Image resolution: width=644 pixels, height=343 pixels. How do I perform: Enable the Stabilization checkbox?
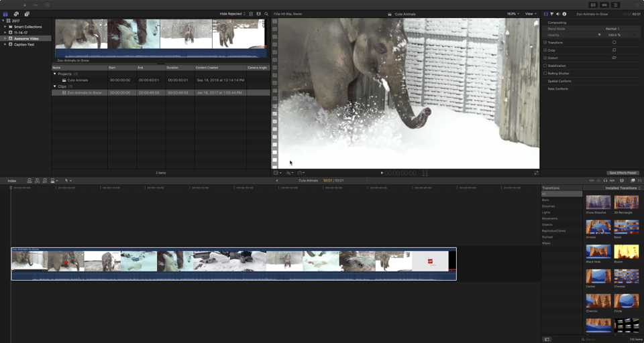coord(545,66)
